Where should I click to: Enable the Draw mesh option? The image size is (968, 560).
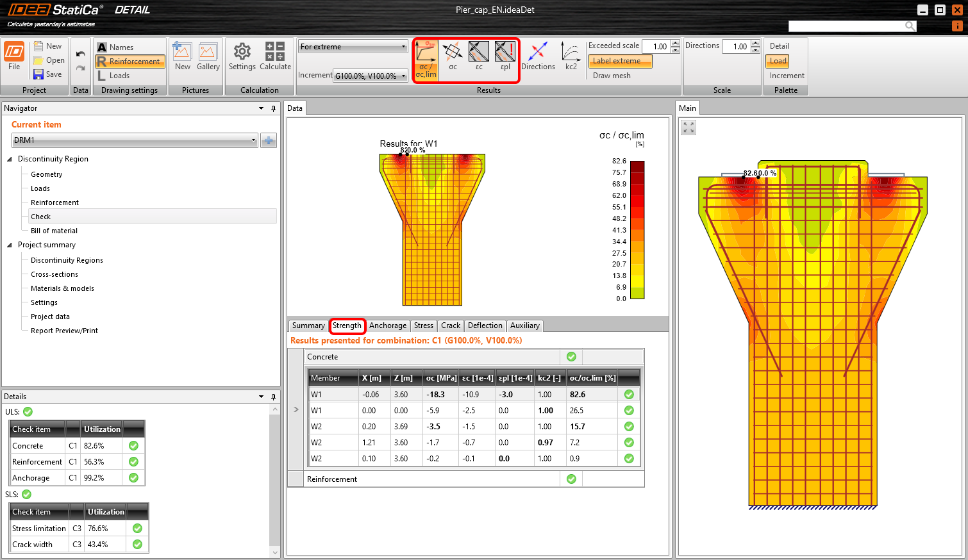[612, 76]
